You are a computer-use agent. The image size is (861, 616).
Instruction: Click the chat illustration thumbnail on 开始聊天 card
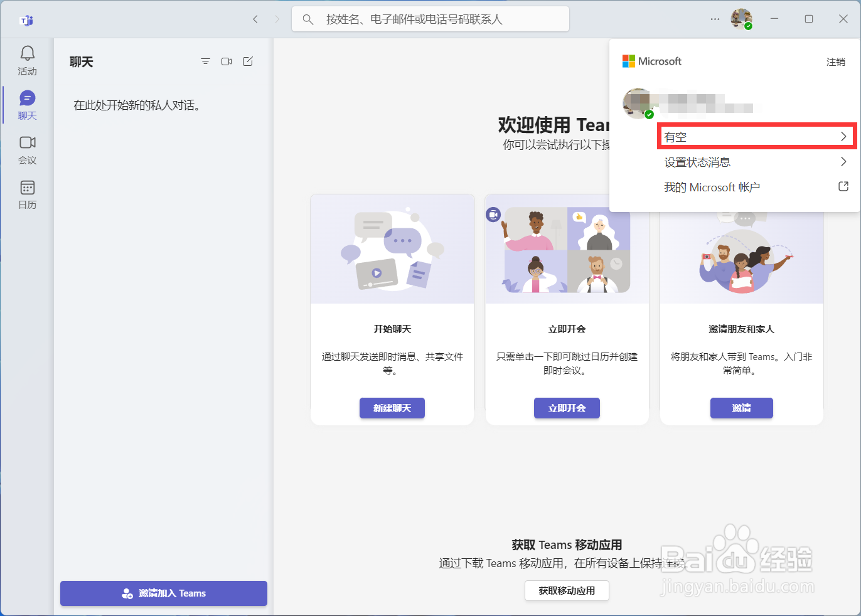coord(392,249)
